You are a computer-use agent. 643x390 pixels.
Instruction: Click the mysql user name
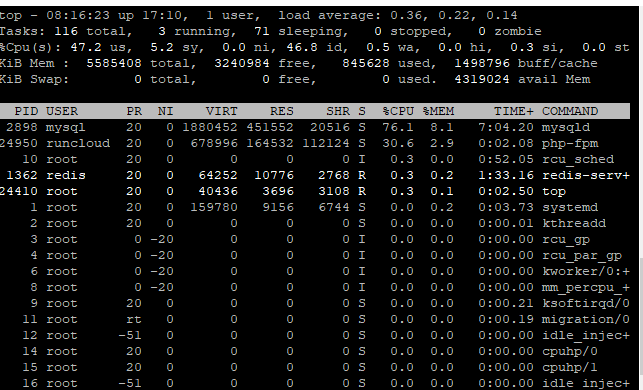point(66,128)
